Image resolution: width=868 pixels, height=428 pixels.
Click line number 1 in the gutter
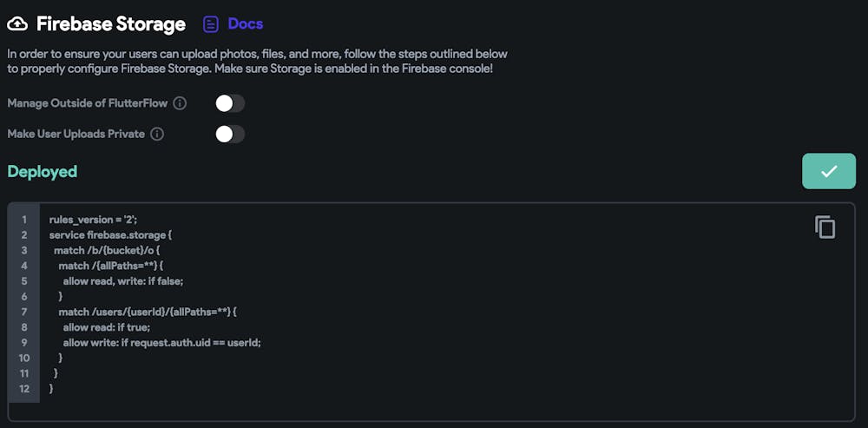24,220
